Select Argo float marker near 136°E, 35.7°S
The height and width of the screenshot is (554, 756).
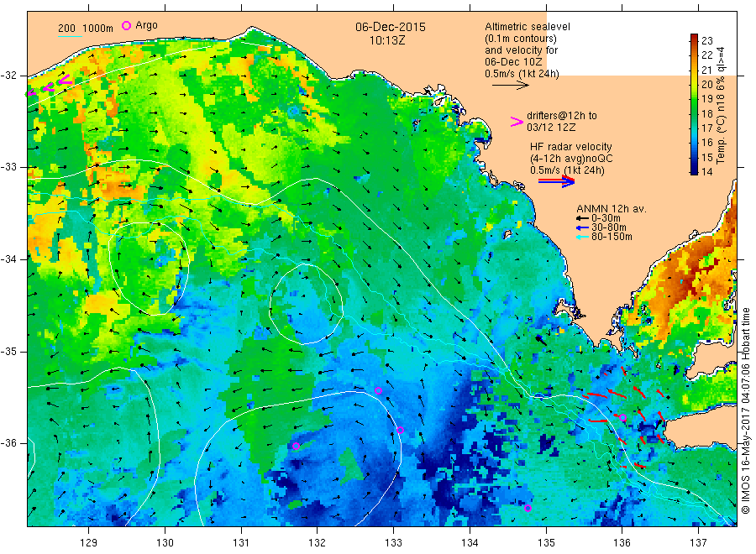(622, 418)
